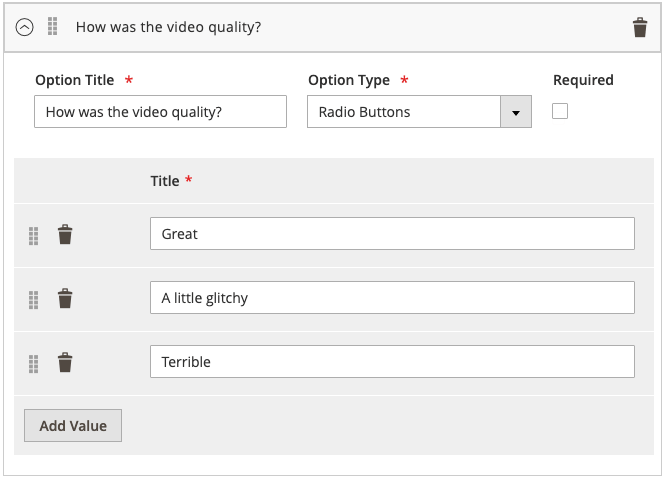Click the drag handle in the option header
Viewport: 664px width, 478px height.
point(52,27)
